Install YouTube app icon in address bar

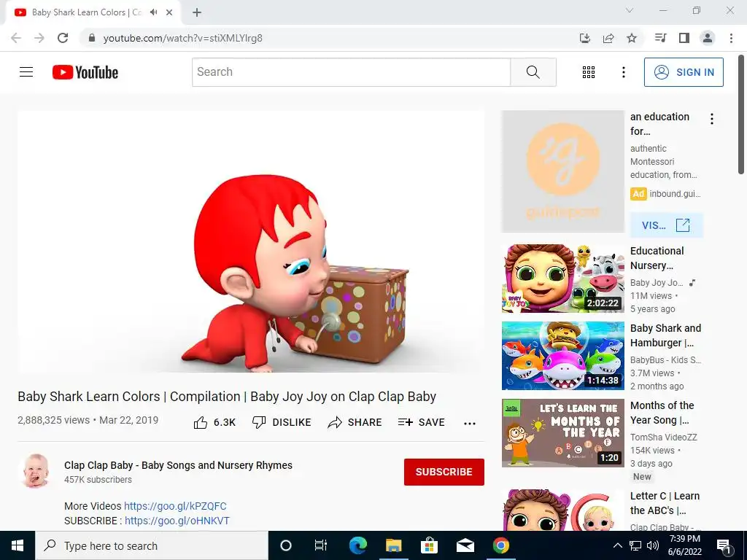(584, 38)
